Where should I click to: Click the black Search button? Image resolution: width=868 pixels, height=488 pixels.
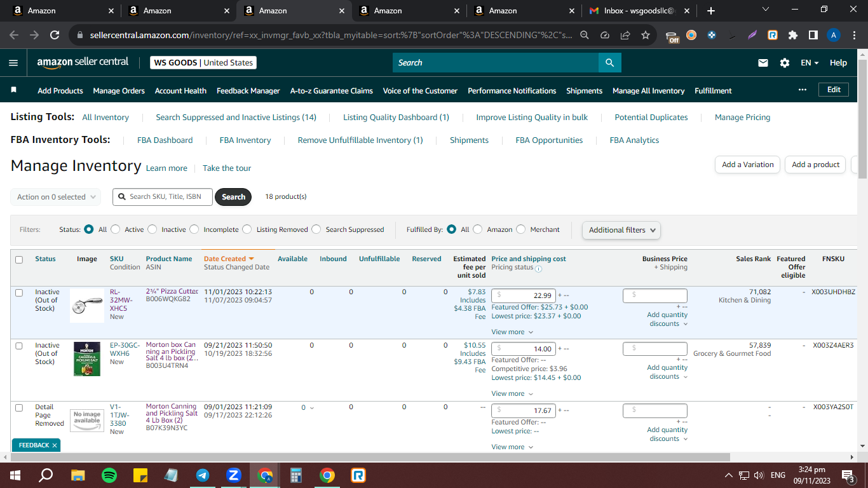coord(233,197)
